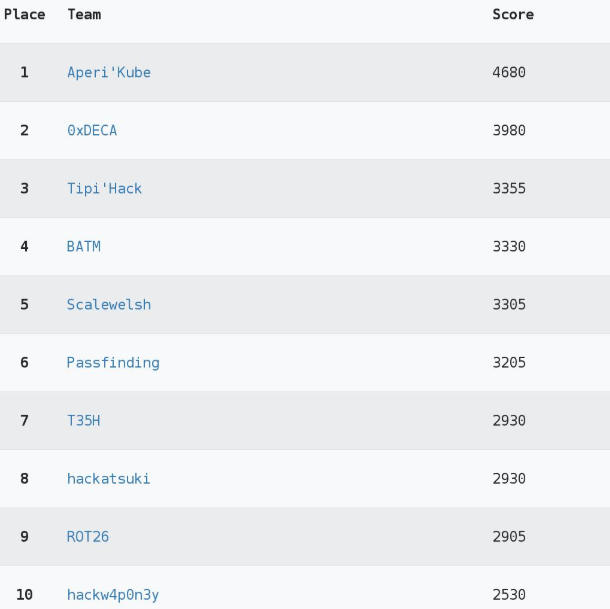Click the place number 1 cell
The image size is (610, 609).
[25, 72]
